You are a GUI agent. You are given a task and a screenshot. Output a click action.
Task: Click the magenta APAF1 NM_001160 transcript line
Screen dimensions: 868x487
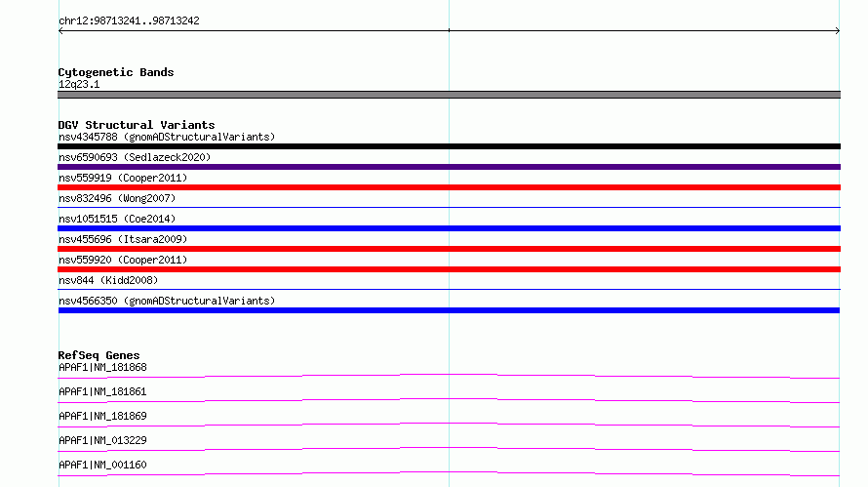(449, 473)
